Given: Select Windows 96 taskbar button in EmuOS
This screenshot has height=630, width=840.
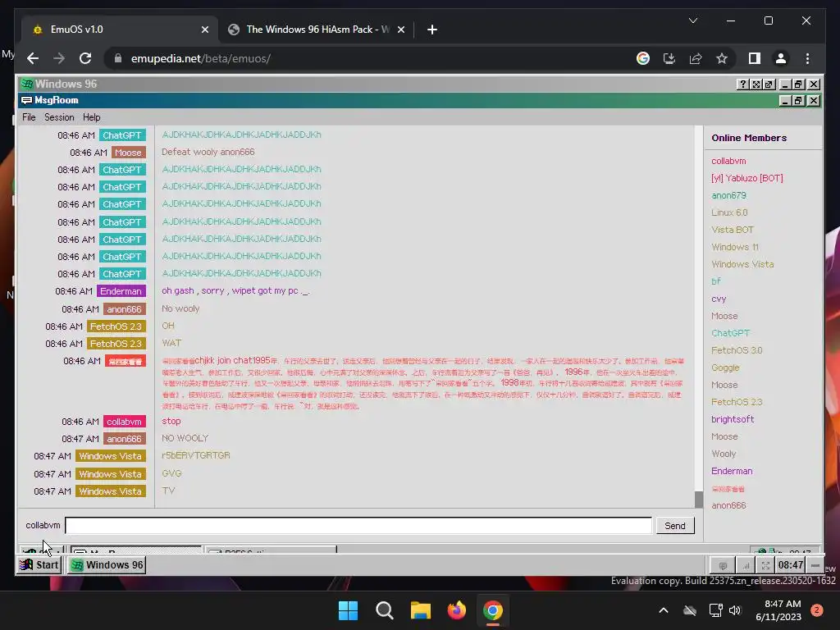Looking at the screenshot, I should pyautogui.click(x=107, y=564).
